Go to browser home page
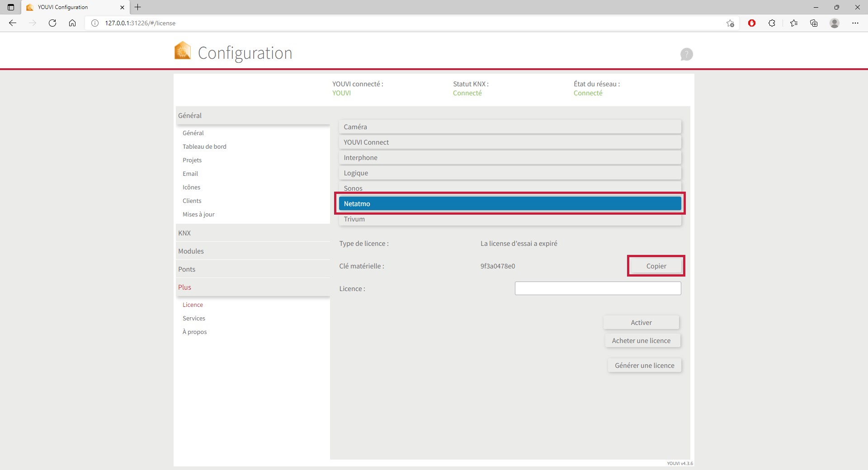 point(72,23)
